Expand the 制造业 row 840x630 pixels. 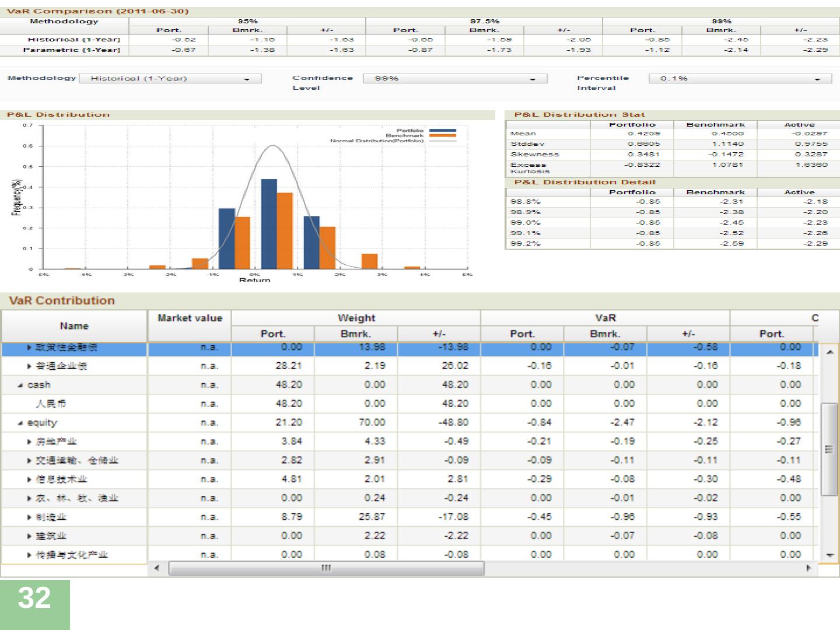pyautogui.click(x=30, y=517)
